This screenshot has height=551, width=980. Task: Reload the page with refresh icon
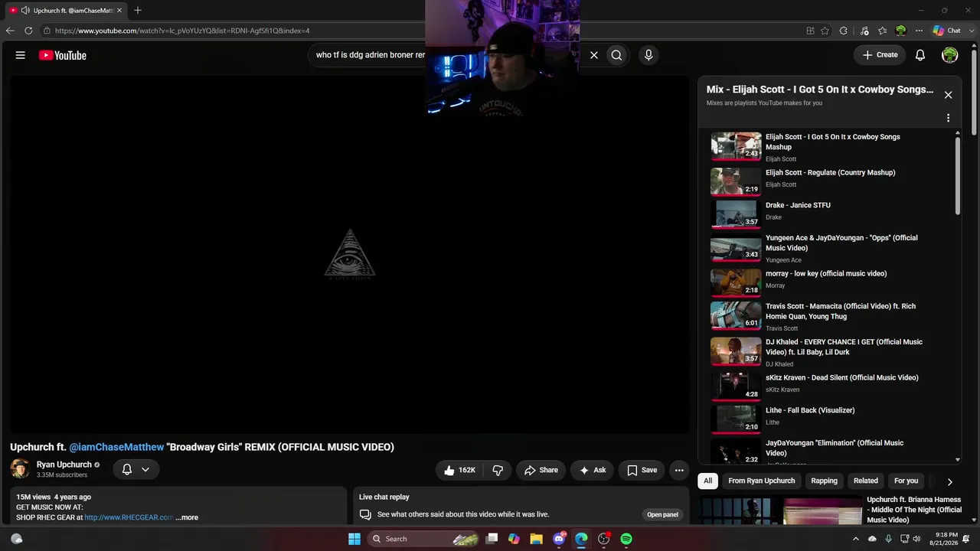(28, 31)
